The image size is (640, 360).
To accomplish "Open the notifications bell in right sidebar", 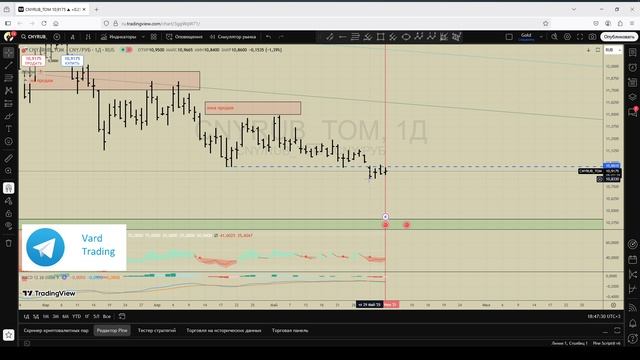I will [x=633, y=323].
